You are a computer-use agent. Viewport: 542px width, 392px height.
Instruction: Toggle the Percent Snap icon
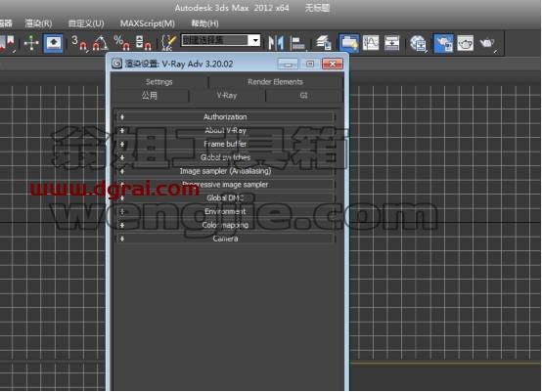121,43
